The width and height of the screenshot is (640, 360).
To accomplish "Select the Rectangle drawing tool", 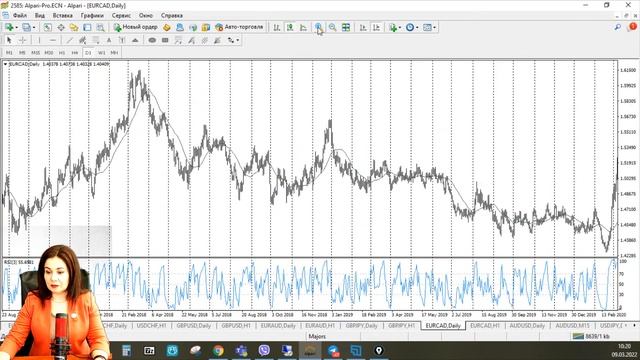I will point(165,40).
